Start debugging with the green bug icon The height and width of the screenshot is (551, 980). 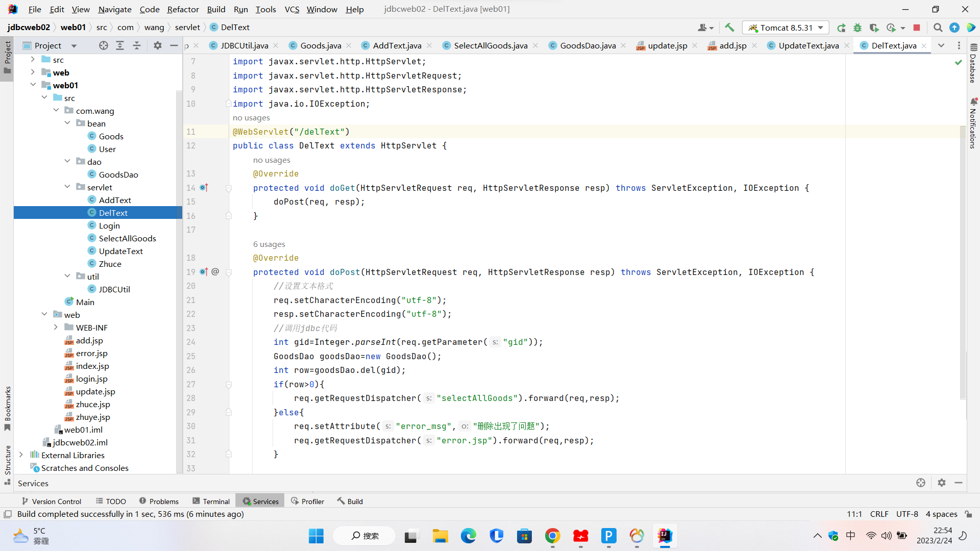[x=857, y=28]
